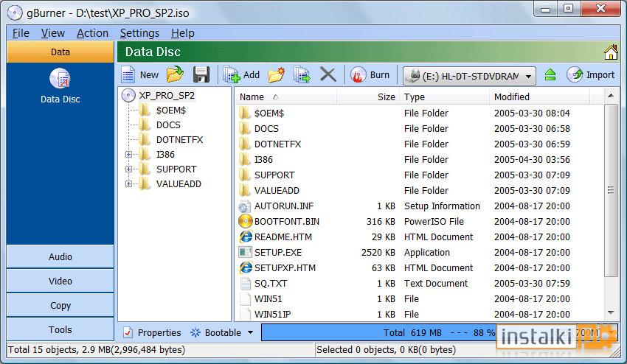Screen dimensions: 627x364
Task: Click the SQ.TXT document icon
Action: coord(245,283)
